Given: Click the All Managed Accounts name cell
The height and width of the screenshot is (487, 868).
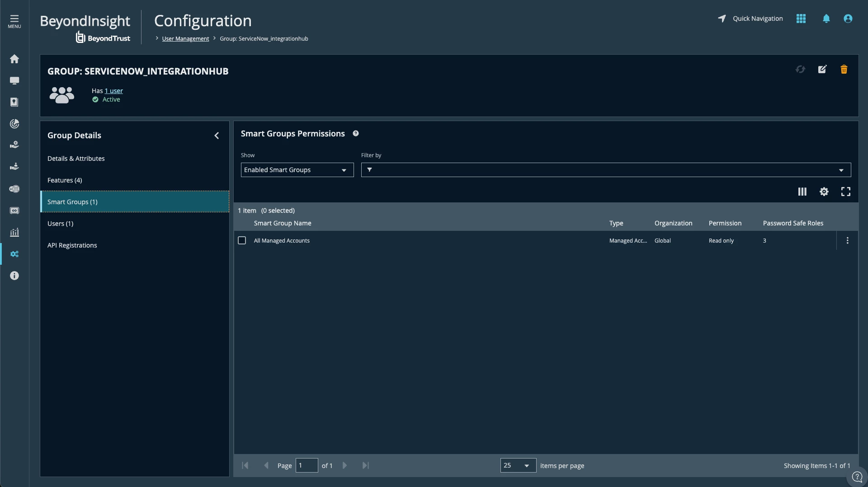Looking at the screenshot, I should [x=282, y=241].
